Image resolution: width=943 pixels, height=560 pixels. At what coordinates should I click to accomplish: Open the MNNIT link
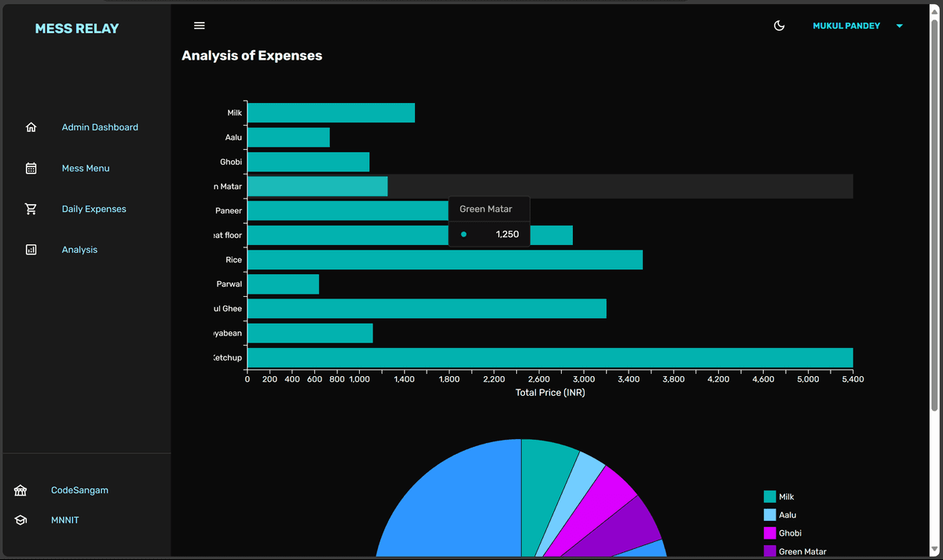tap(65, 520)
